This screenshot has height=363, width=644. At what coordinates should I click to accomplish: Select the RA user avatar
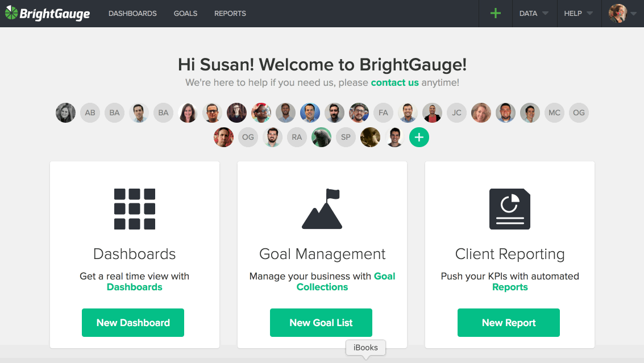297,137
